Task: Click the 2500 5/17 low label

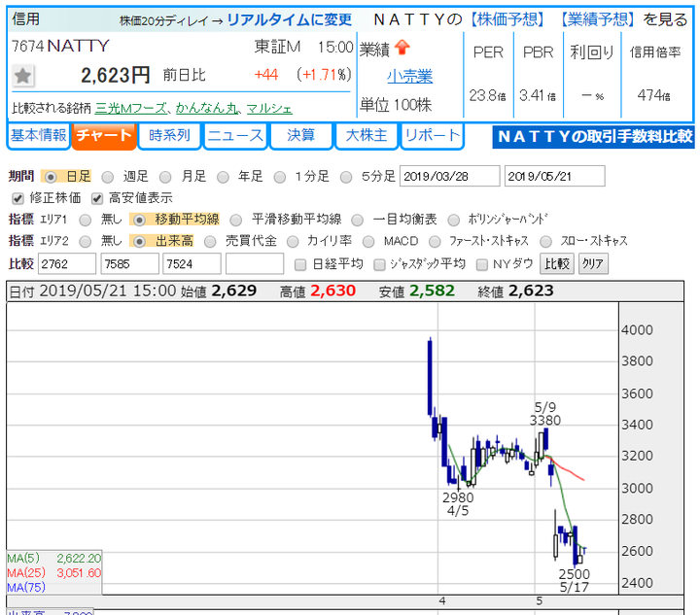Action: [575, 580]
